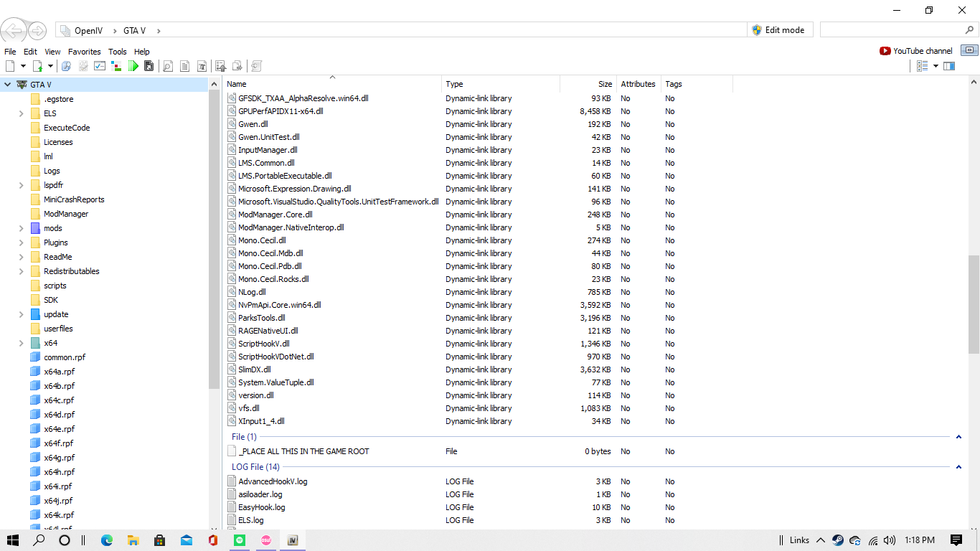980x551 pixels.
Task: Expand the x64 folder in tree
Action: coord(22,343)
